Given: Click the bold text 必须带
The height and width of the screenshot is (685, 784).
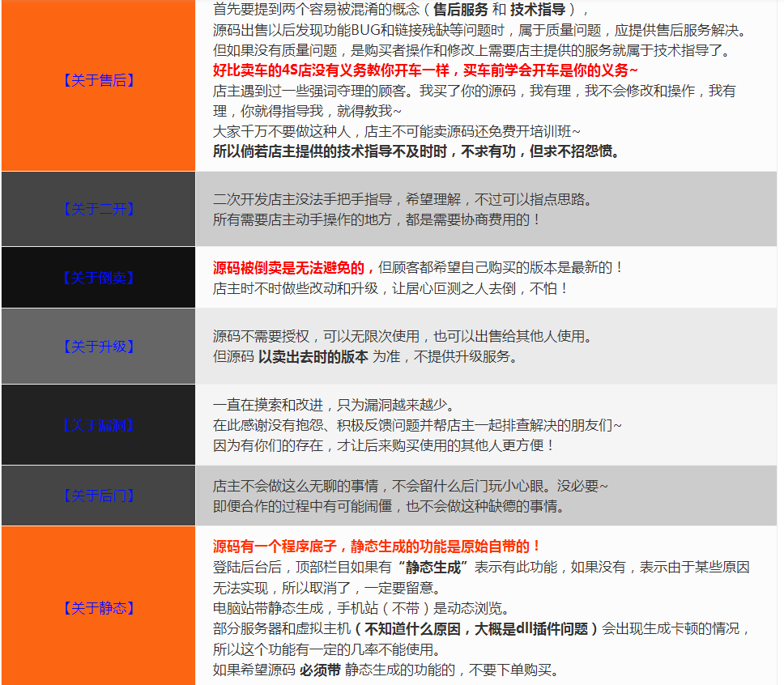Looking at the screenshot, I should point(320,670).
